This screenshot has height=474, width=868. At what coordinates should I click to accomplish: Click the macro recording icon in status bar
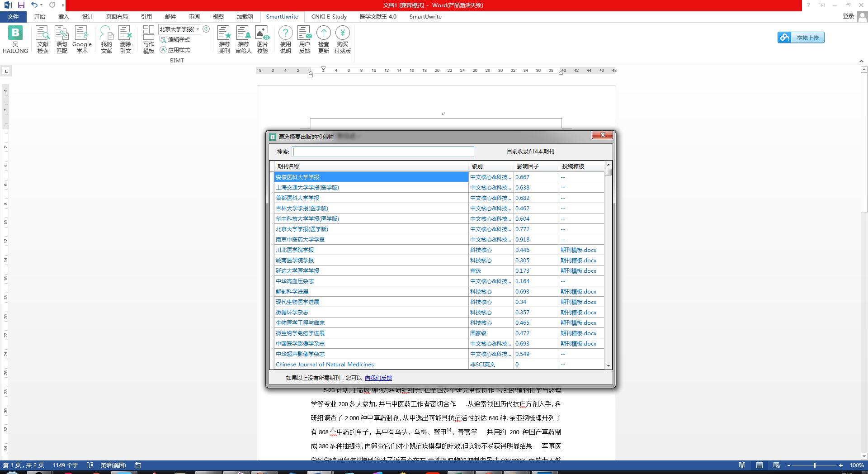pyautogui.click(x=138, y=465)
